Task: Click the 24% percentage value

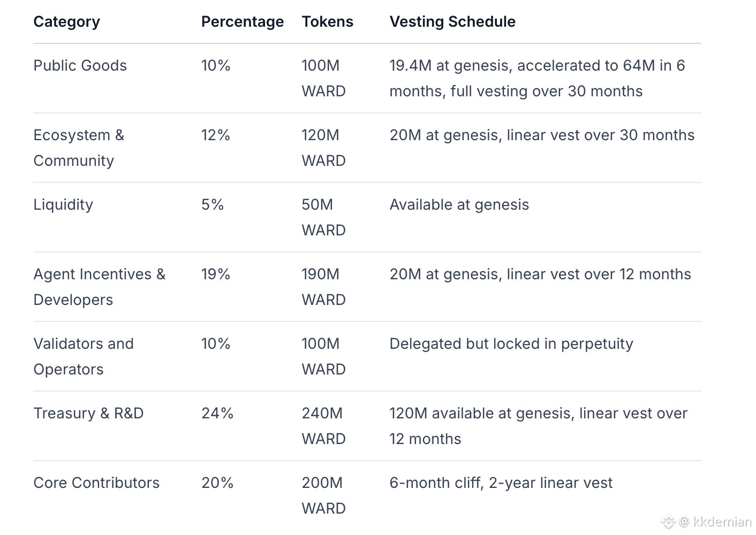Action: (x=217, y=414)
